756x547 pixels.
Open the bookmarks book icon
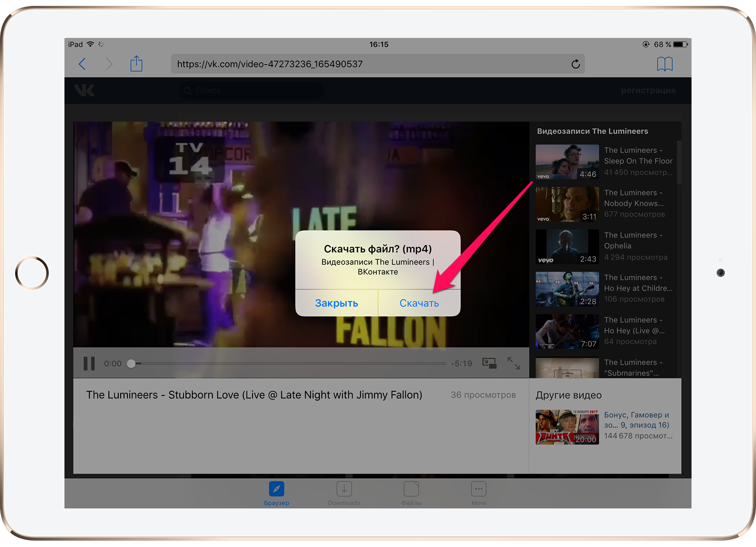tap(665, 64)
